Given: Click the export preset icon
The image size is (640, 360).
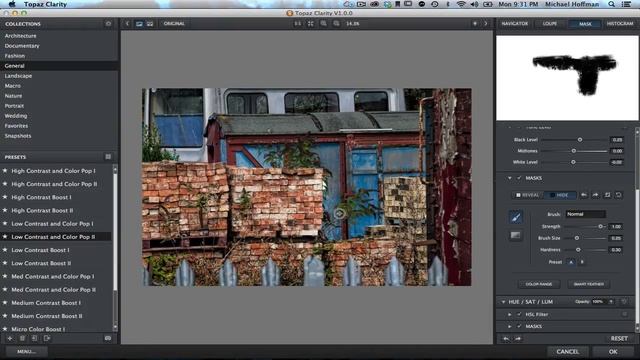Looking at the screenshot, I should click(x=47, y=338).
